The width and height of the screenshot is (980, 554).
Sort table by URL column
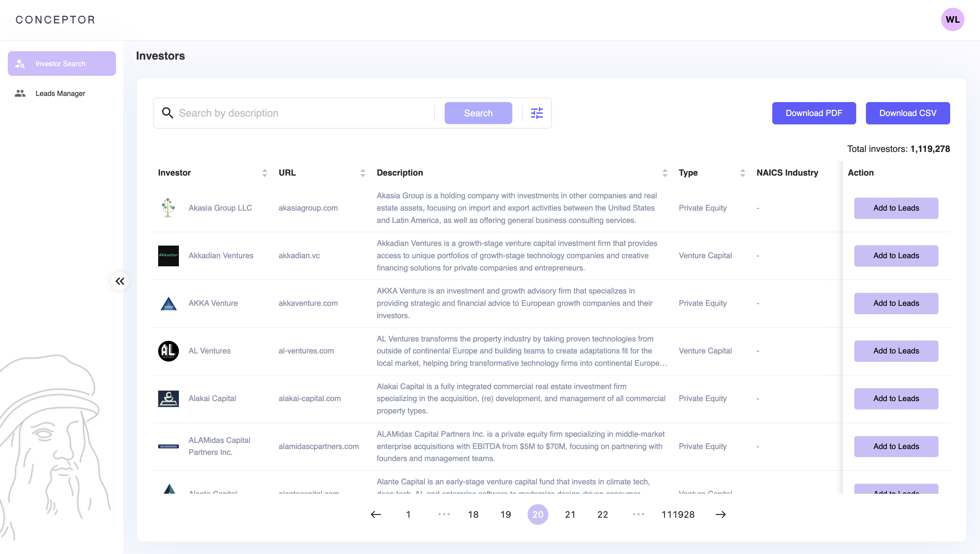(x=363, y=173)
